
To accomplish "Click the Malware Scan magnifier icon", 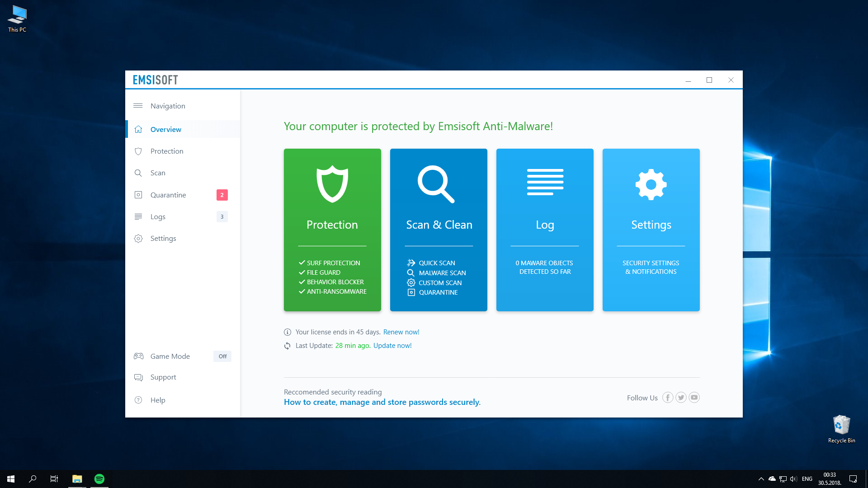I will pos(410,273).
